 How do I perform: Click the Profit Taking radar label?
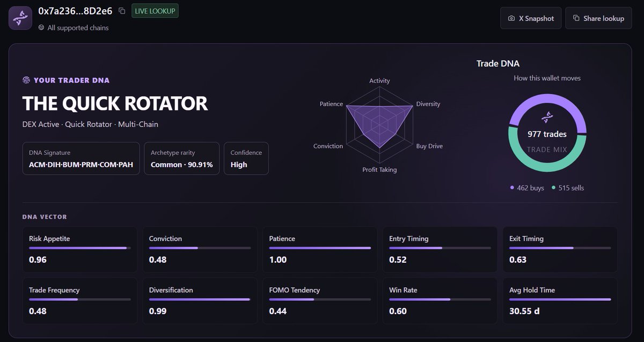(379, 169)
